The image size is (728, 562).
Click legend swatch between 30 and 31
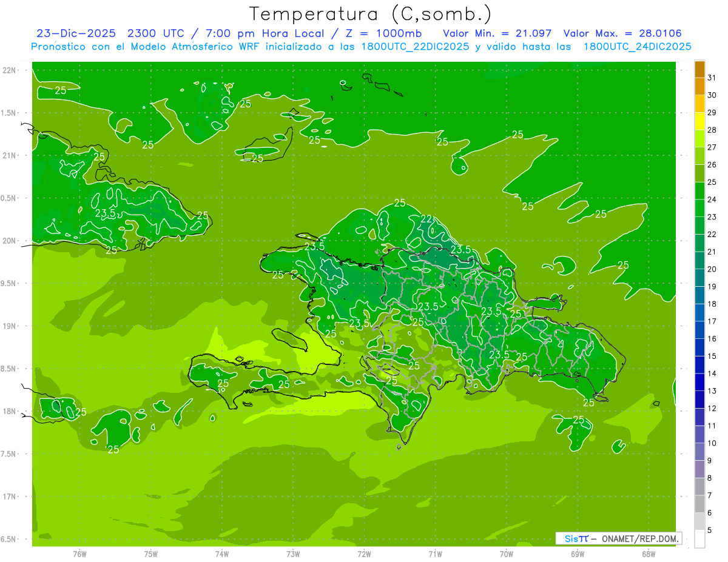click(700, 86)
